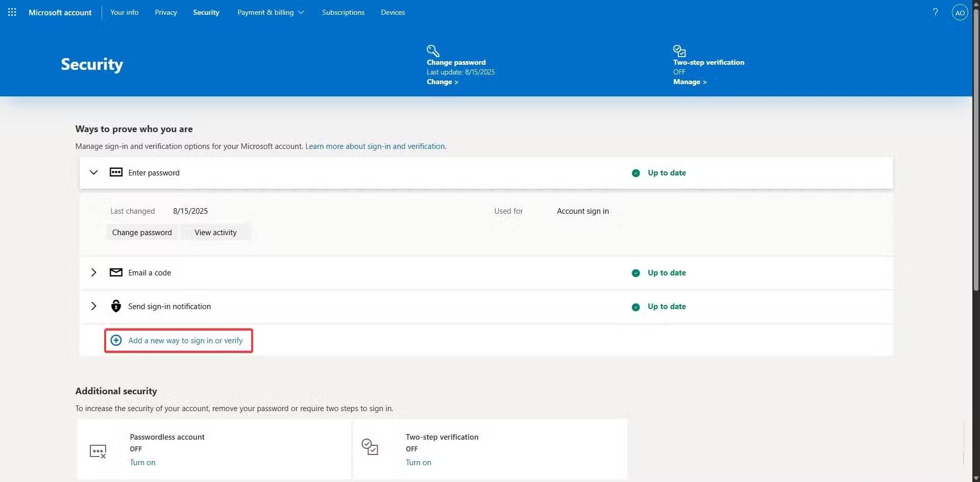Screen dimensions: 980x482
Task: Collapse the Enter password section
Action: 94,172
